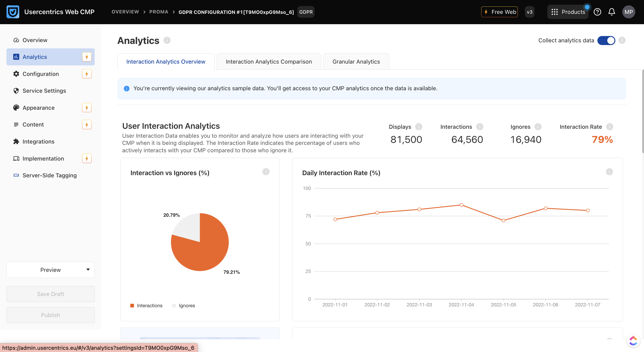644x352 pixels.
Task: Switch to Interaction Analytics Comparison tab
Action: pos(269,61)
